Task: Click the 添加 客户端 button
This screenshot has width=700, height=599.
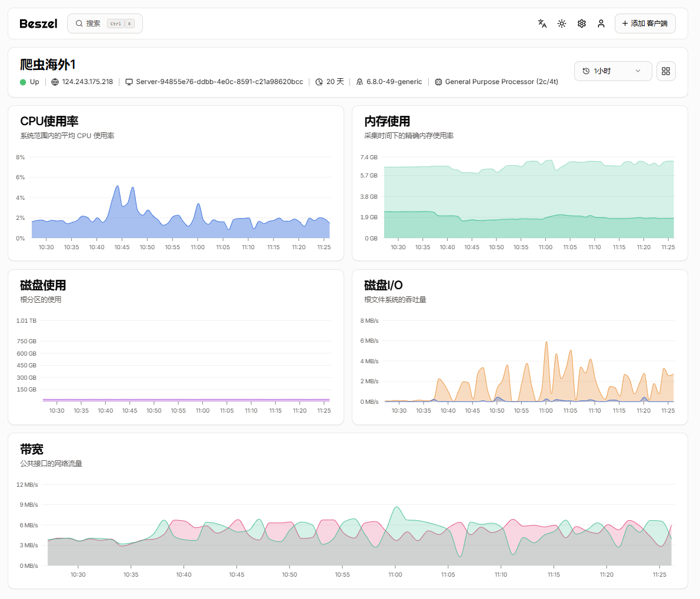Action: (645, 24)
